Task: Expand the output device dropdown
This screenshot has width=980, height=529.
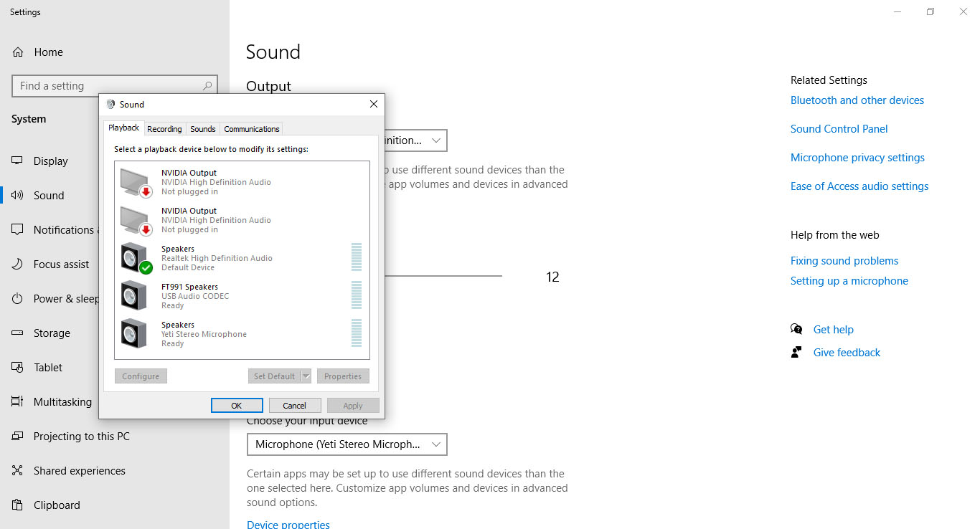Action: pos(436,140)
